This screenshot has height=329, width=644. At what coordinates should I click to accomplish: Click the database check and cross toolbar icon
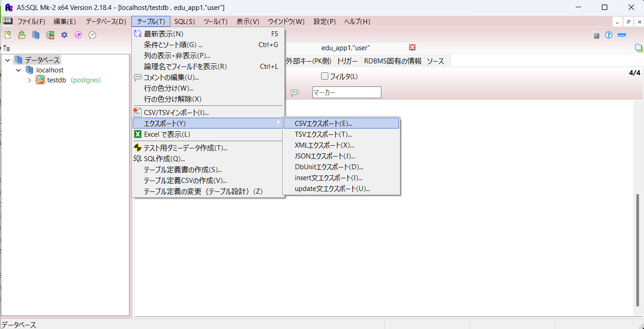point(50,35)
